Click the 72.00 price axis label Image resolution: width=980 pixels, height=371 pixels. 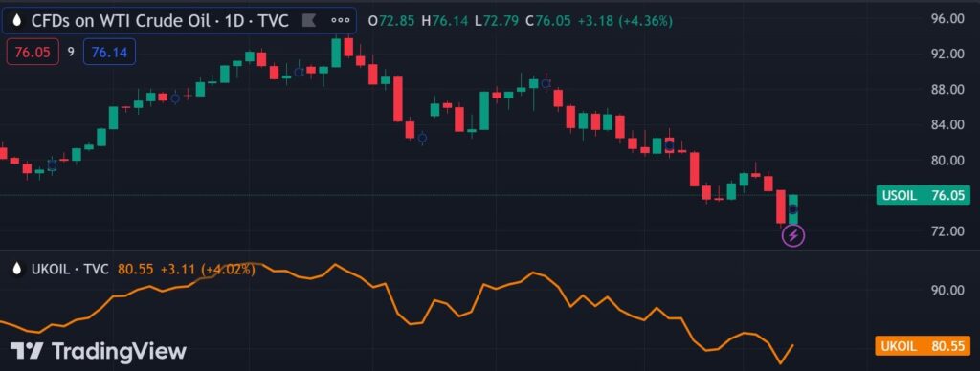[x=947, y=231]
